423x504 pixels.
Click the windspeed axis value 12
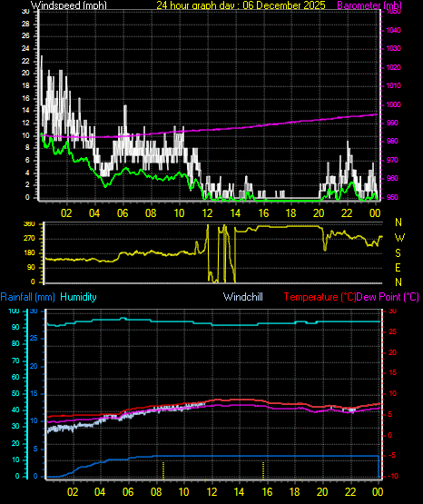[x=25, y=124]
